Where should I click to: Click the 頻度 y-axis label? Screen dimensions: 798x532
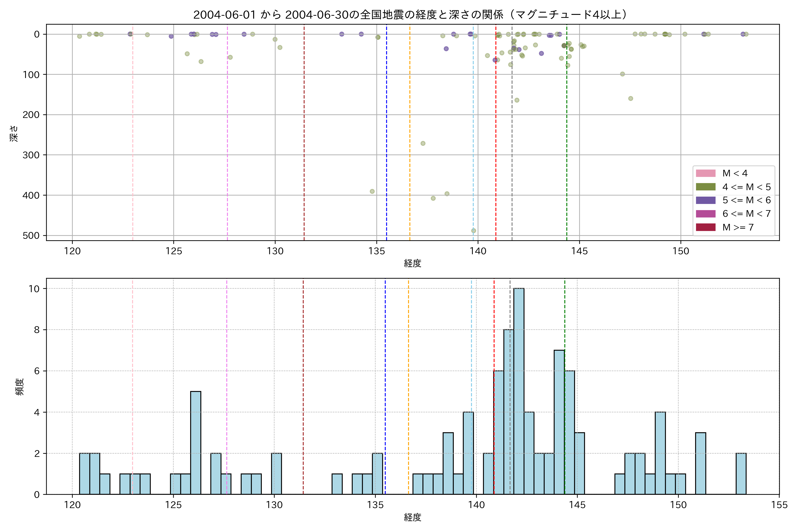(19, 387)
